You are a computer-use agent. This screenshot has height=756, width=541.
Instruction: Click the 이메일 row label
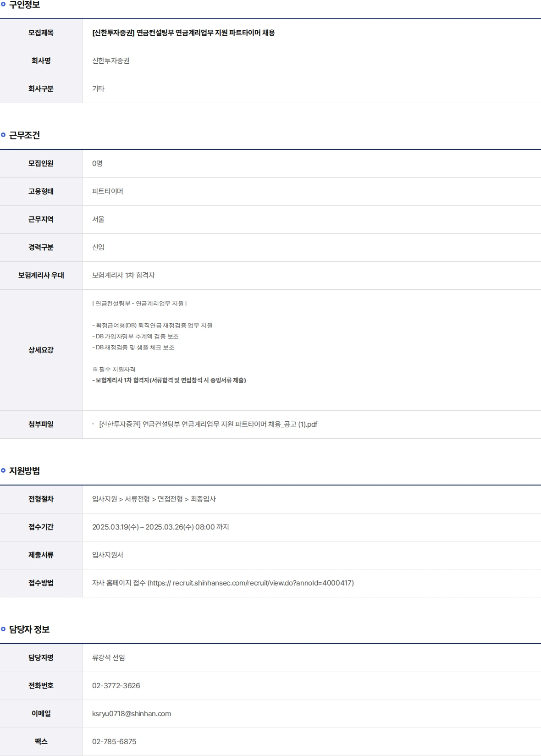[41, 714]
